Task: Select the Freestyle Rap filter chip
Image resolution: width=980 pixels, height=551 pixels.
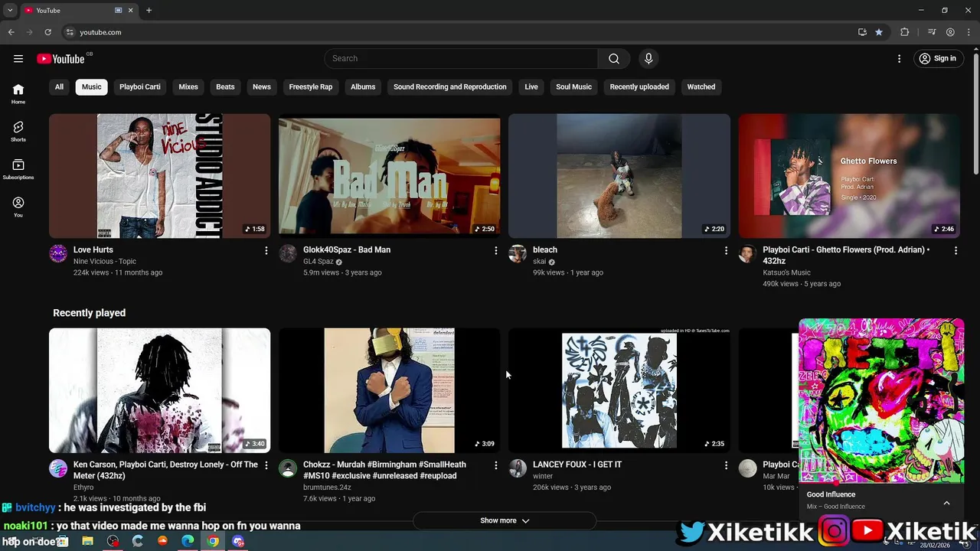Action: (x=311, y=87)
